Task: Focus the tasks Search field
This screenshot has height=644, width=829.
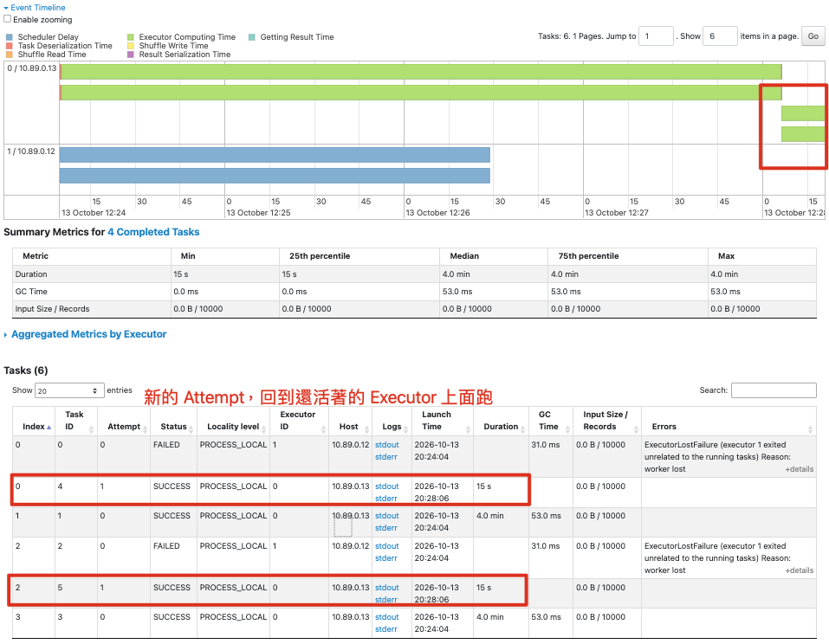Action: click(774, 390)
